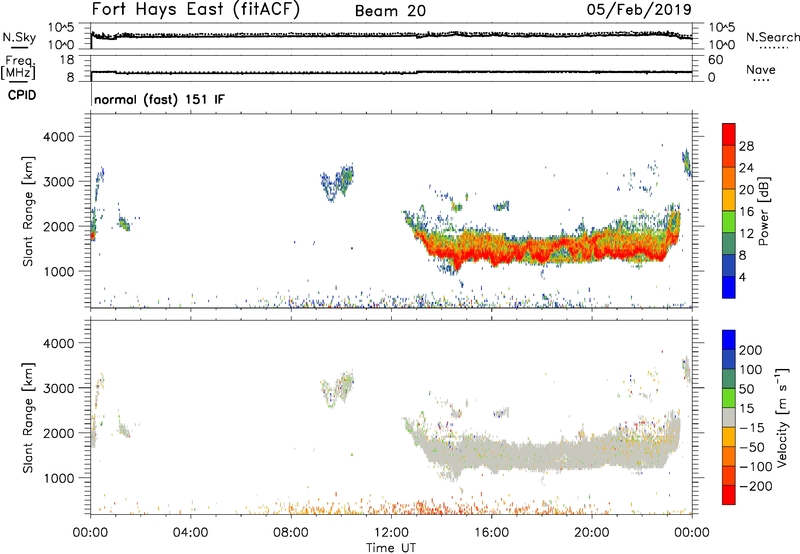Pick the red bottom segment of velocity colorbar
The height and width of the screenshot is (554, 800).
pos(729,495)
